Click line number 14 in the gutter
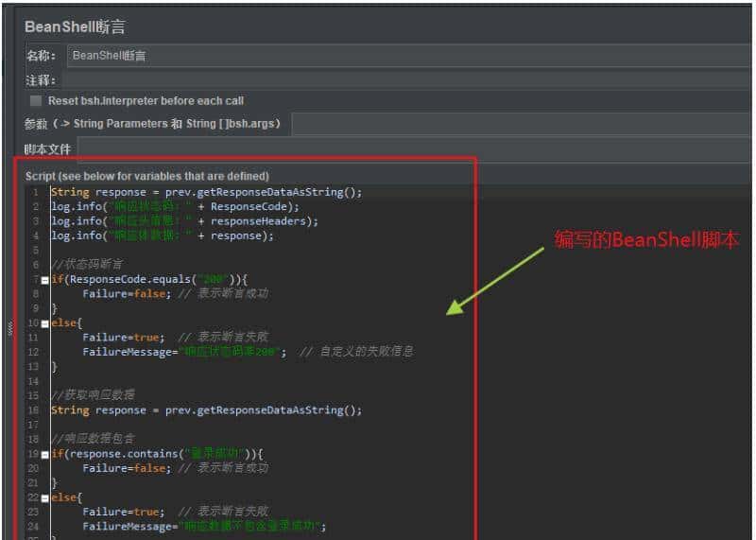Screen dimensions: 756x540 (33, 381)
